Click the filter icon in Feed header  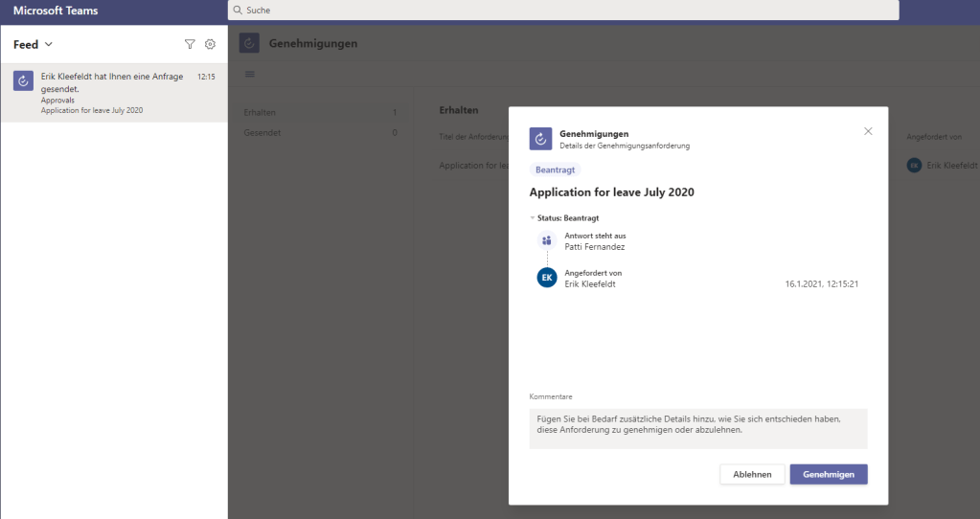coord(190,44)
